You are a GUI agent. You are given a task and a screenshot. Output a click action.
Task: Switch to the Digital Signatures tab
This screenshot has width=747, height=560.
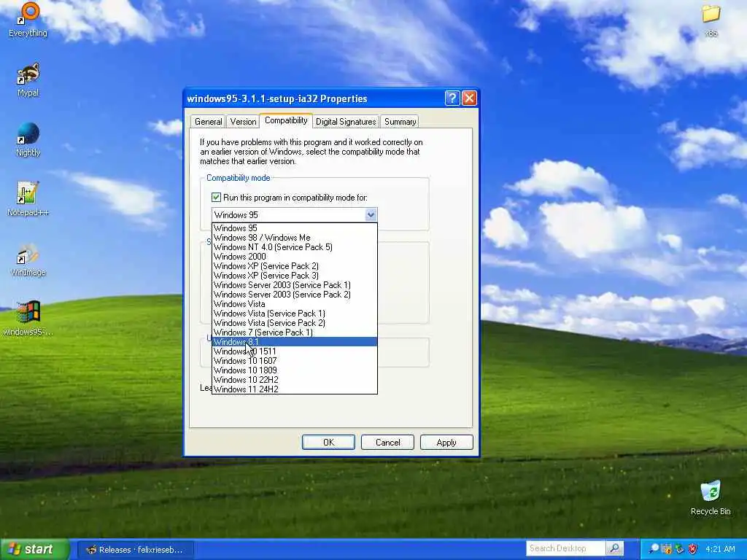(x=346, y=122)
